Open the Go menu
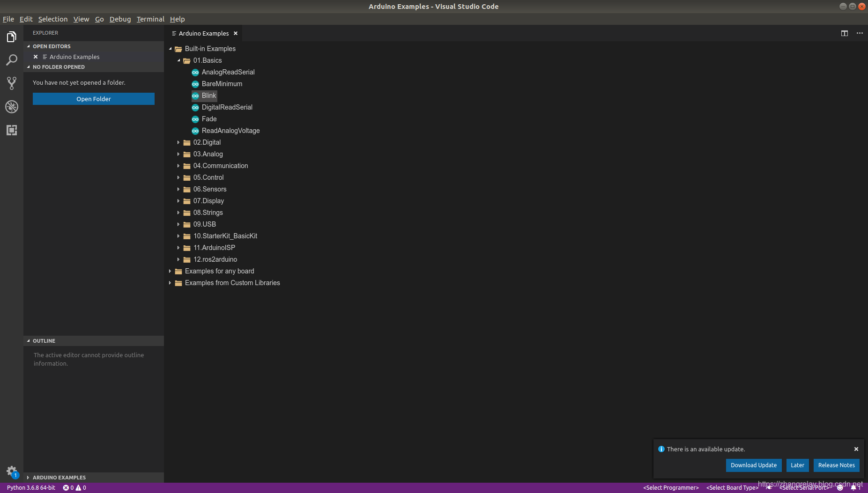Image resolution: width=868 pixels, height=493 pixels. (x=99, y=19)
